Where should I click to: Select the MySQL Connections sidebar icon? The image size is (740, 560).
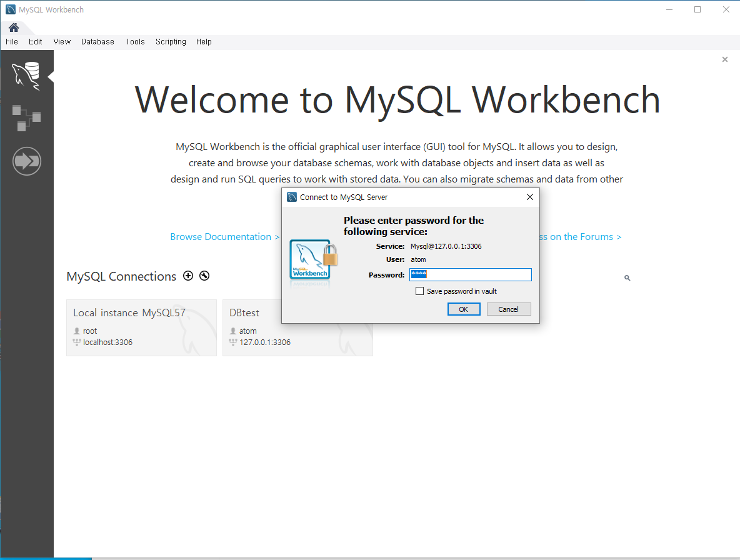tap(26, 76)
